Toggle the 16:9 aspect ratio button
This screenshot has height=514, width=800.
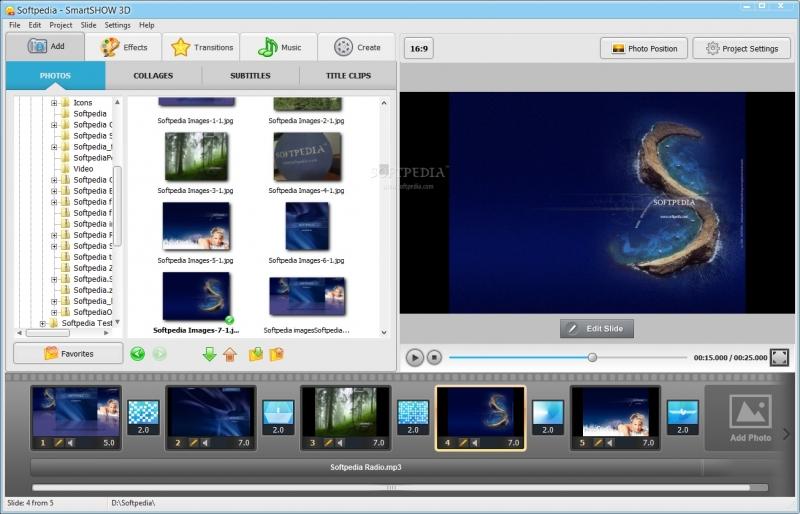pyautogui.click(x=418, y=48)
